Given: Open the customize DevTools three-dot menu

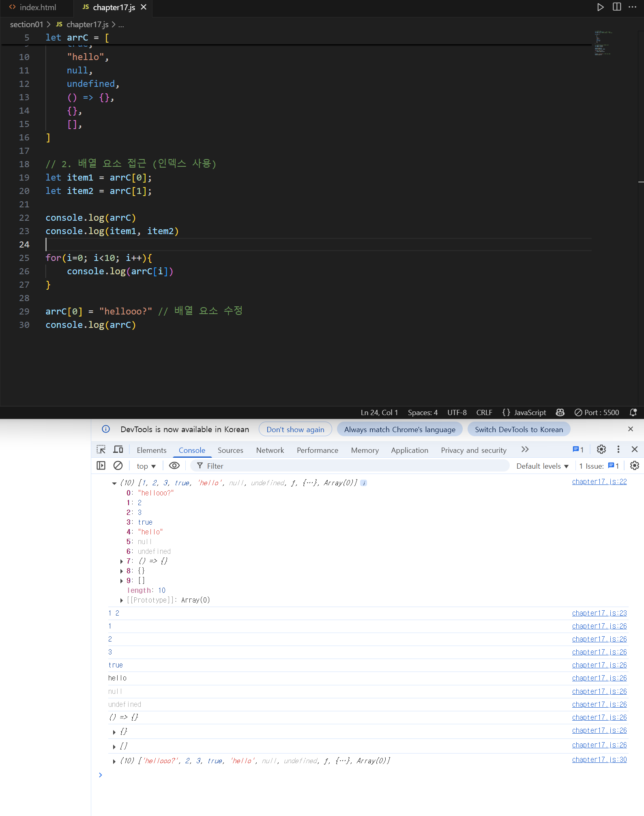Looking at the screenshot, I should (618, 449).
